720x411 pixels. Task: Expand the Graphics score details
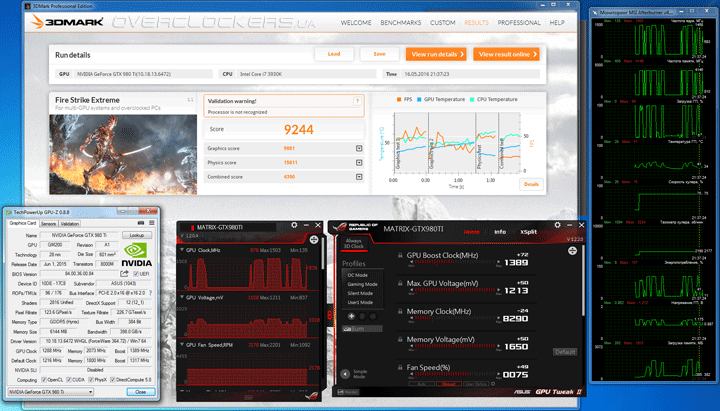click(359, 148)
